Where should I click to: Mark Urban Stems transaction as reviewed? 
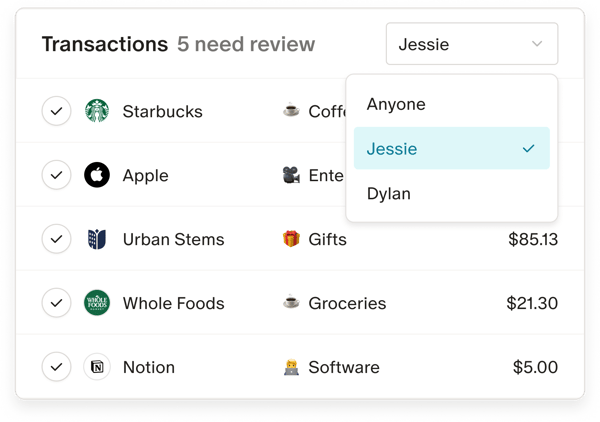57,239
